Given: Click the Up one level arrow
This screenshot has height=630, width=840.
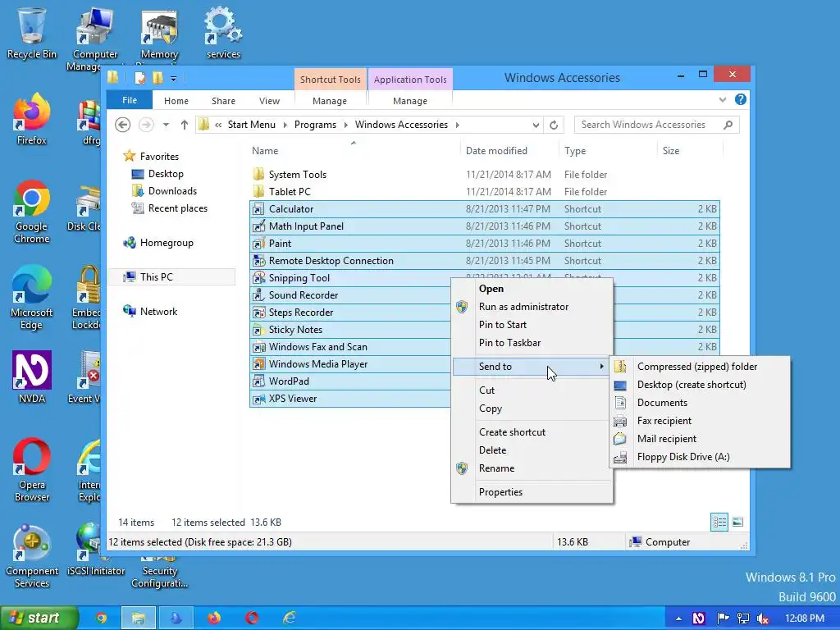Looking at the screenshot, I should pos(185,125).
